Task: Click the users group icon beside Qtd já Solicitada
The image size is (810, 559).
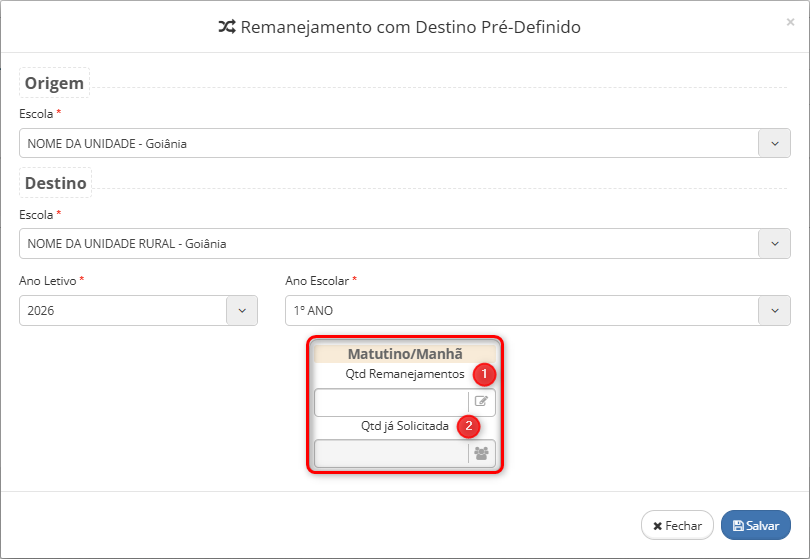Action: (481, 453)
